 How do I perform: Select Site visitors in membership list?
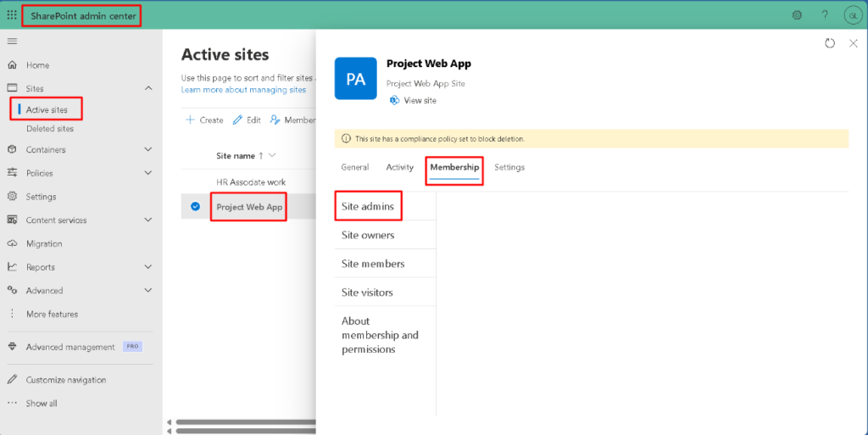click(367, 293)
